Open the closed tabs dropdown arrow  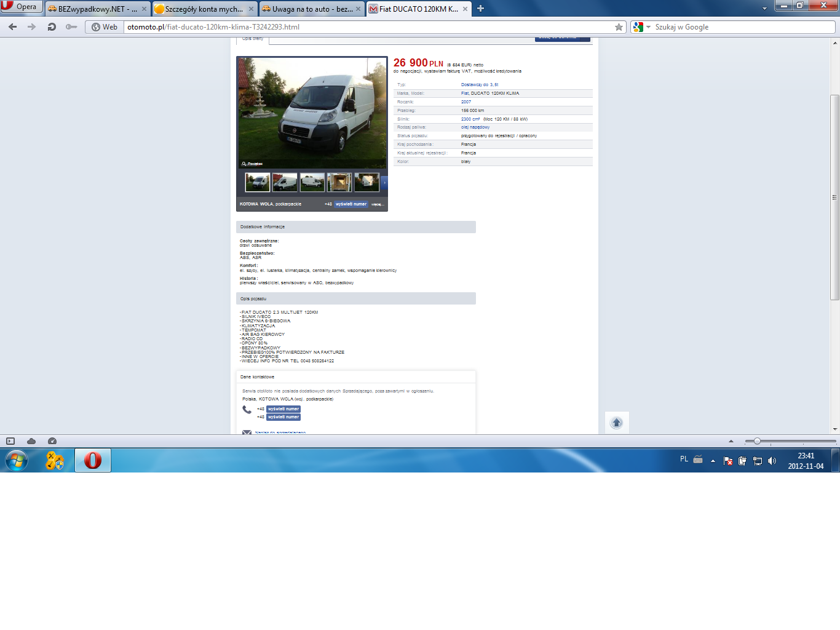pyautogui.click(x=764, y=9)
